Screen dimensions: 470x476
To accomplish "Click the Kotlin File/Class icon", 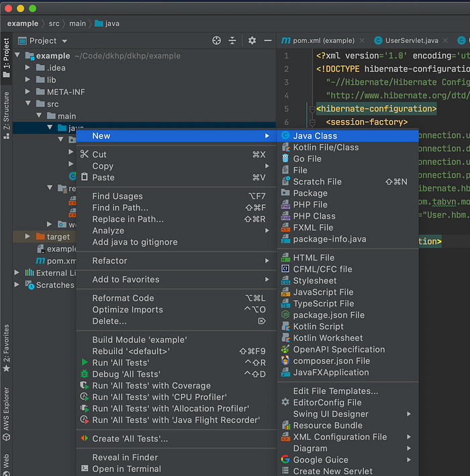I will coord(285,147).
